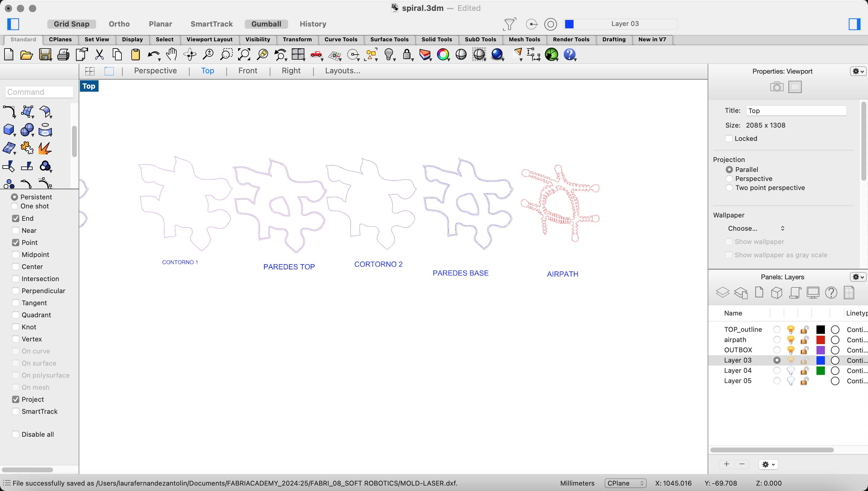The height and width of the screenshot is (491, 868).
Task: Click the Explode tool icon
Action: point(45,148)
